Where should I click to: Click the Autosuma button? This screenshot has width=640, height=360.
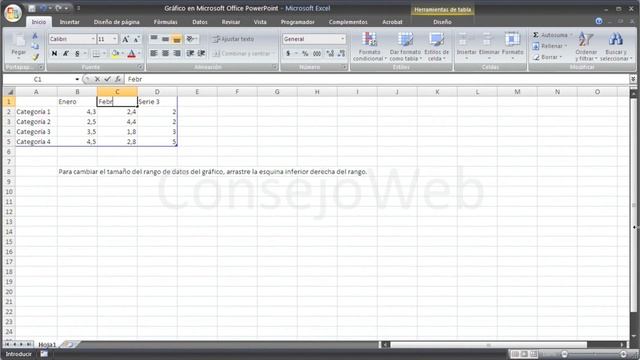(x=552, y=35)
